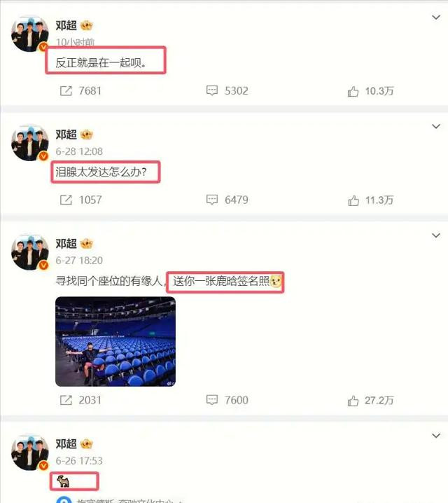The height and width of the screenshot is (503, 448).
Task: Open the blue stadium seats photo
Action: click(x=115, y=341)
